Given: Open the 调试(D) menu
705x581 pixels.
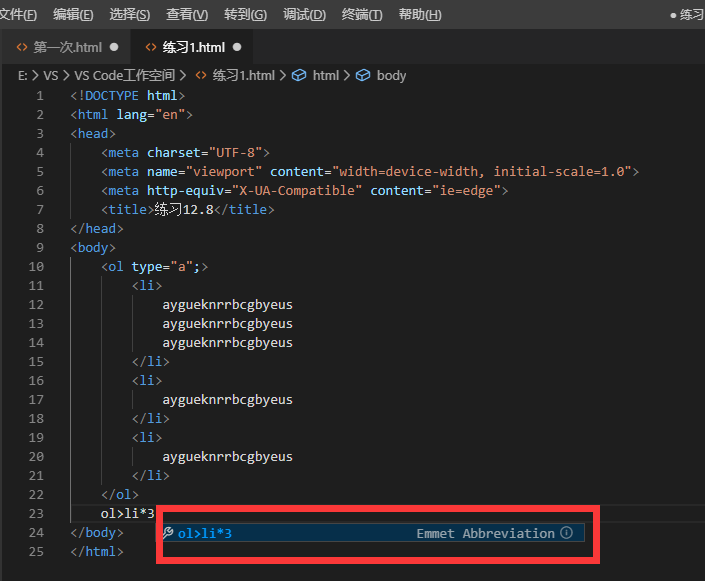Looking at the screenshot, I should coord(304,15).
